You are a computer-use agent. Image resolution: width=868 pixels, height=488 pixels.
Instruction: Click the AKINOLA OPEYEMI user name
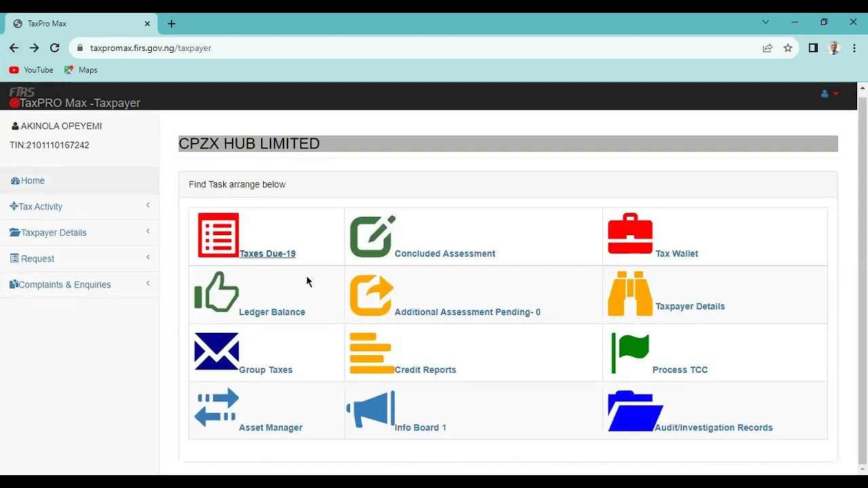pos(61,126)
